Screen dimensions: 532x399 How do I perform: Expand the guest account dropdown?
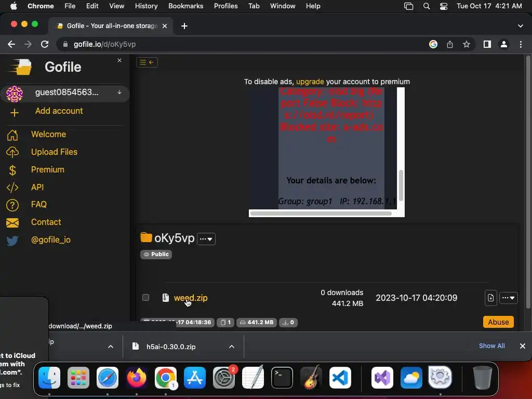[119, 92]
